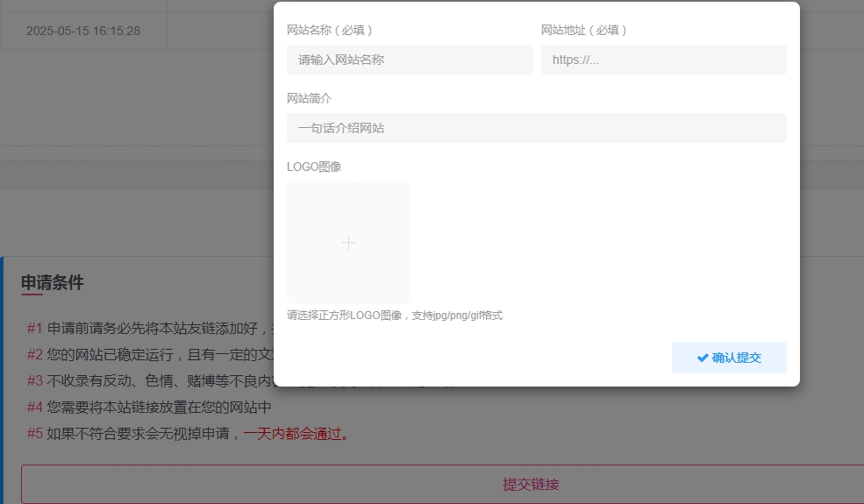Click the red text 一天内都会通过

coord(297,434)
